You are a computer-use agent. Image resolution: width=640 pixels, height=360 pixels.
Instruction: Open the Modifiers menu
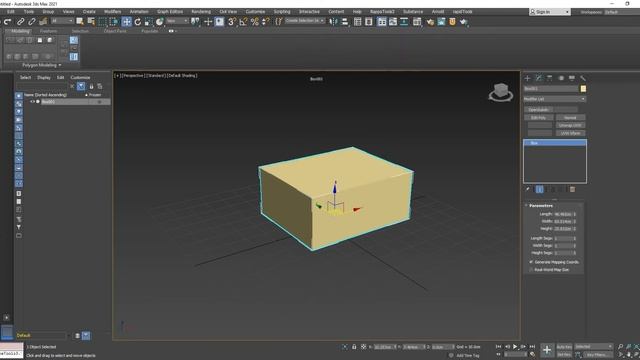(112, 12)
